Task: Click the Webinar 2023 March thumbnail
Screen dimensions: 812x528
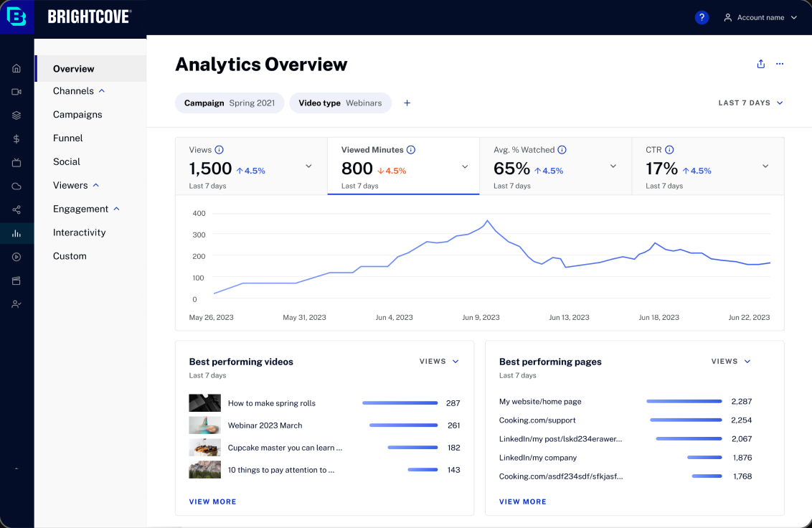Action: pos(204,425)
